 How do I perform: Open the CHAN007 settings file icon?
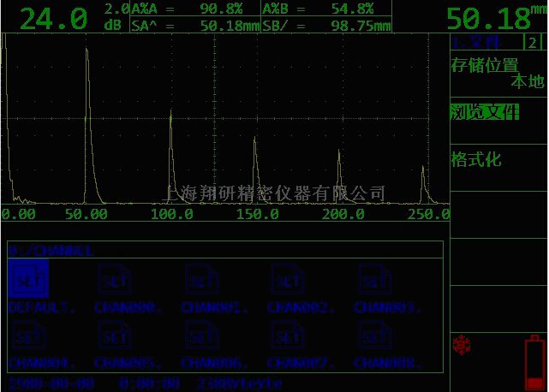pos(288,335)
